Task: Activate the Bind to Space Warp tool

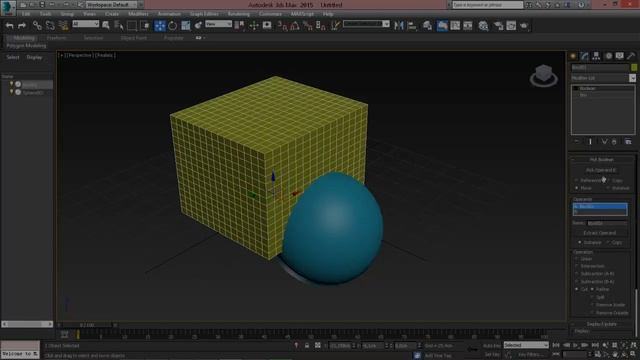Action: pos(63,26)
